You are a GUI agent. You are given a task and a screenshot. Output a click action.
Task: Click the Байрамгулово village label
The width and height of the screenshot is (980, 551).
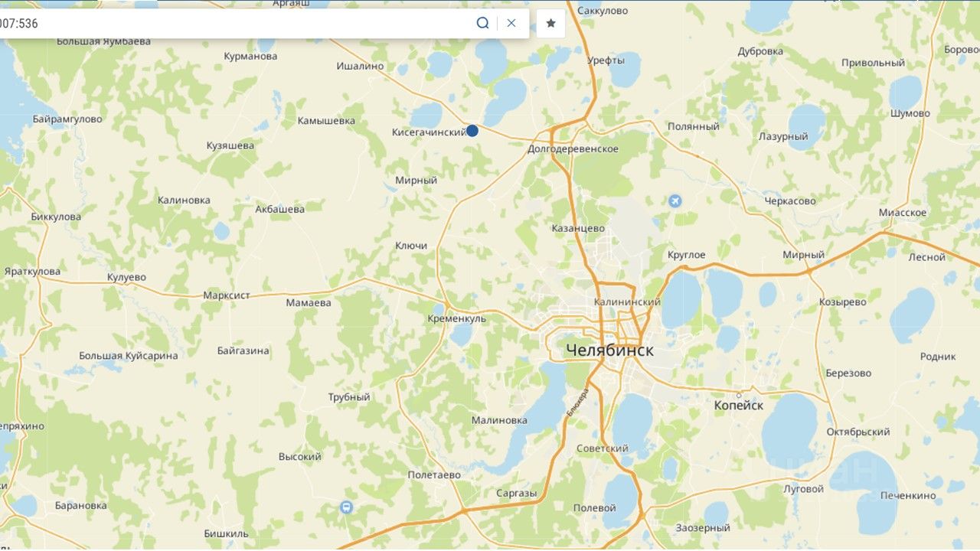coord(67,119)
